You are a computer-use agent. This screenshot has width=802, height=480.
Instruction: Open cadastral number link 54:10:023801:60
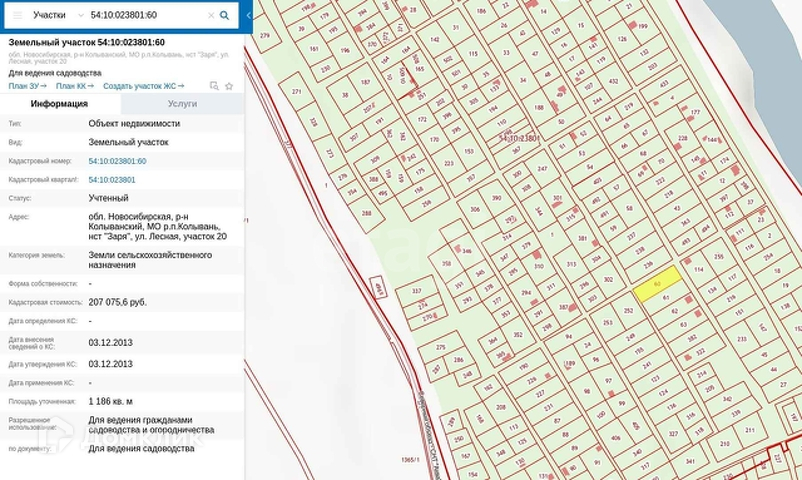117,161
